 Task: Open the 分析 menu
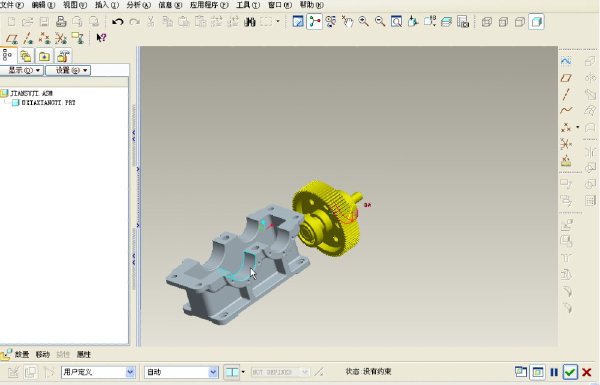click(138, 5)
